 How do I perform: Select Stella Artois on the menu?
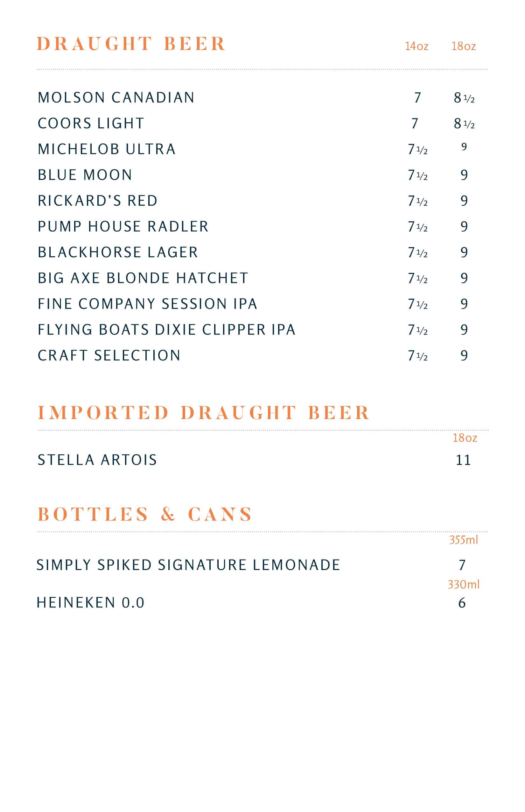97,460
